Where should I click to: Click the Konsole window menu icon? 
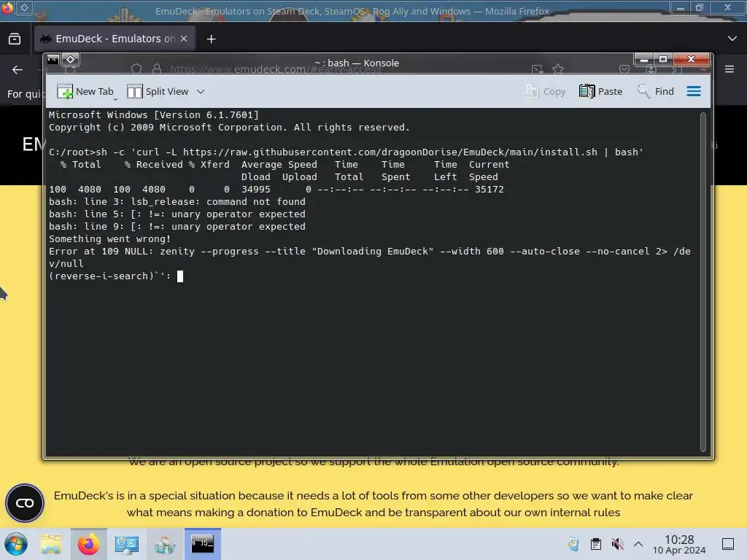pos(53,60)
